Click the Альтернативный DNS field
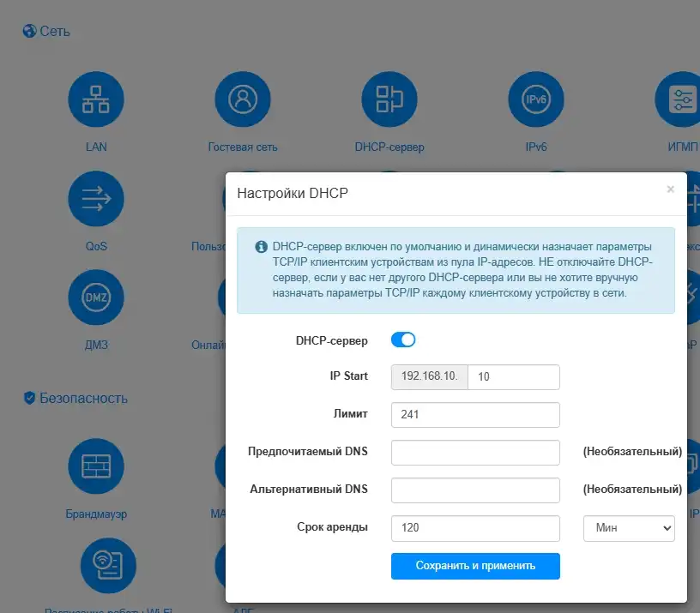This screenshot has width=700, height=613. [475, 490]
